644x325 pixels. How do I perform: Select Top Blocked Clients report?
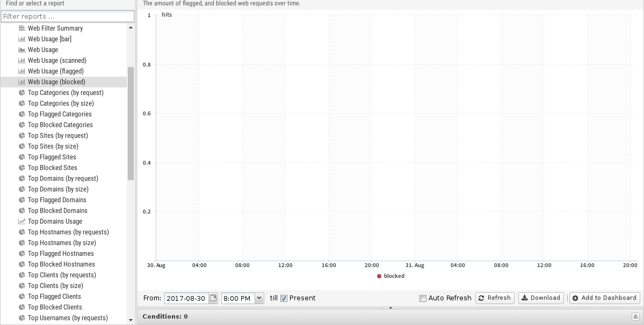point(55,307)
